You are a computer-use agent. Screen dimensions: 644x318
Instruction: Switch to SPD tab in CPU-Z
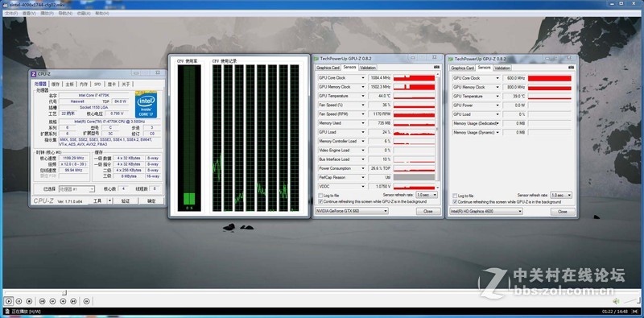pos(97,84)
